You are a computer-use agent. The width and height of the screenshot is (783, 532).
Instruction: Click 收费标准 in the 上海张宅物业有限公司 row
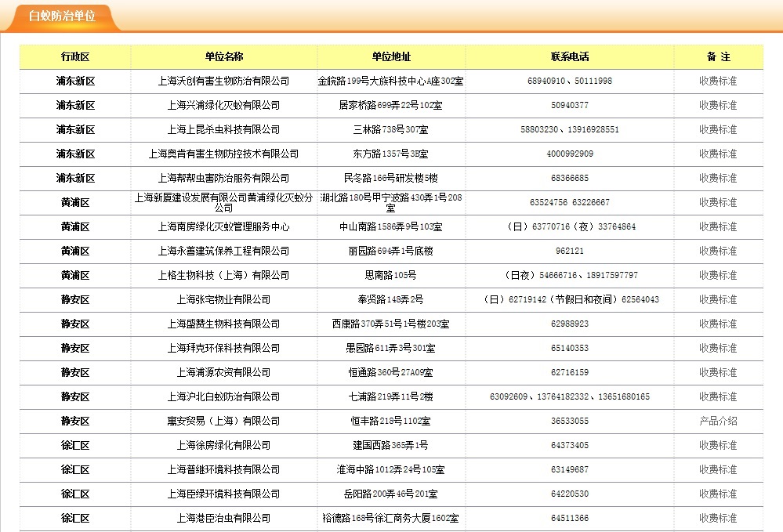tap(718, 299)
